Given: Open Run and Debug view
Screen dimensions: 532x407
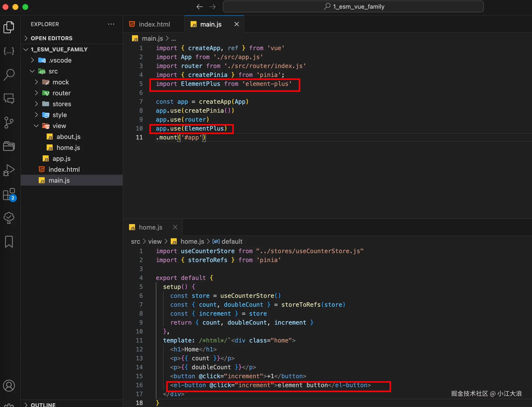Looking at the screenshot, I should click(x=9, y=170).
